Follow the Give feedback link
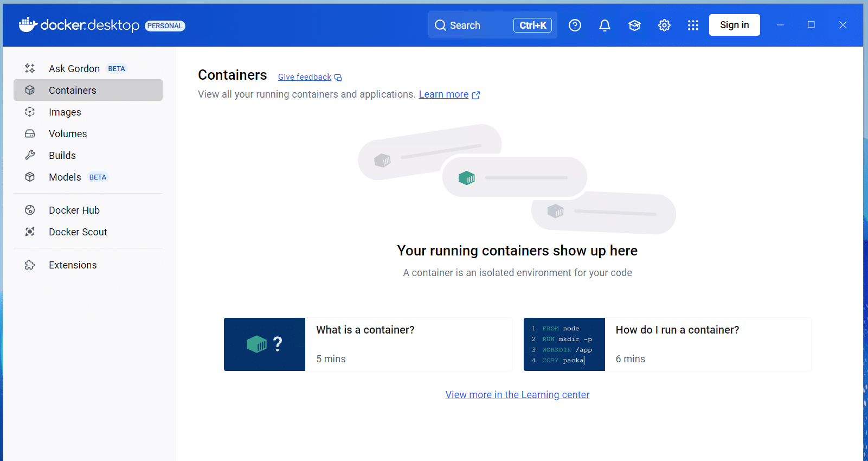 pos(305,77)
